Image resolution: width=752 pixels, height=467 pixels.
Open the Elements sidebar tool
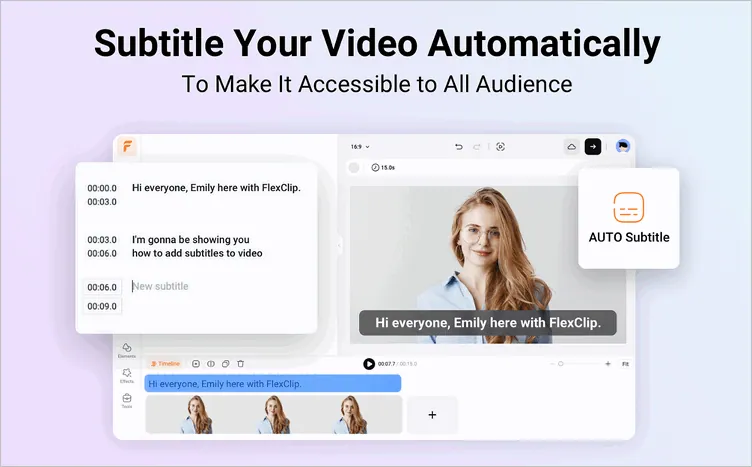(x=127, y=350)
